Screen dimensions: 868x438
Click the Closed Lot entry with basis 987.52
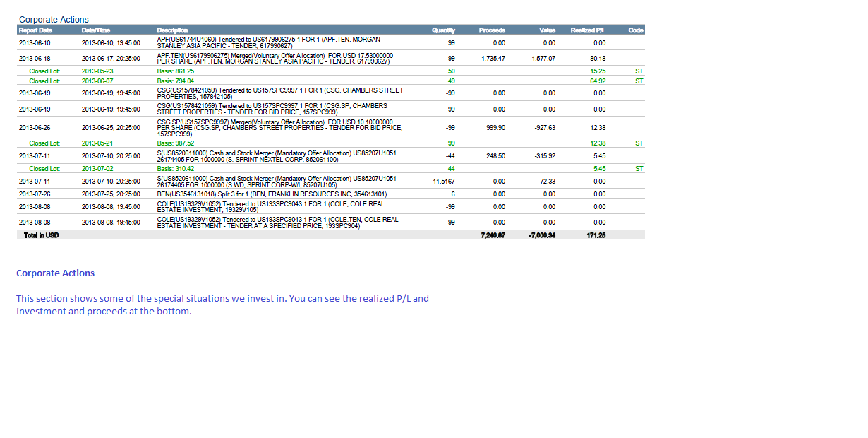click(44, 143)
